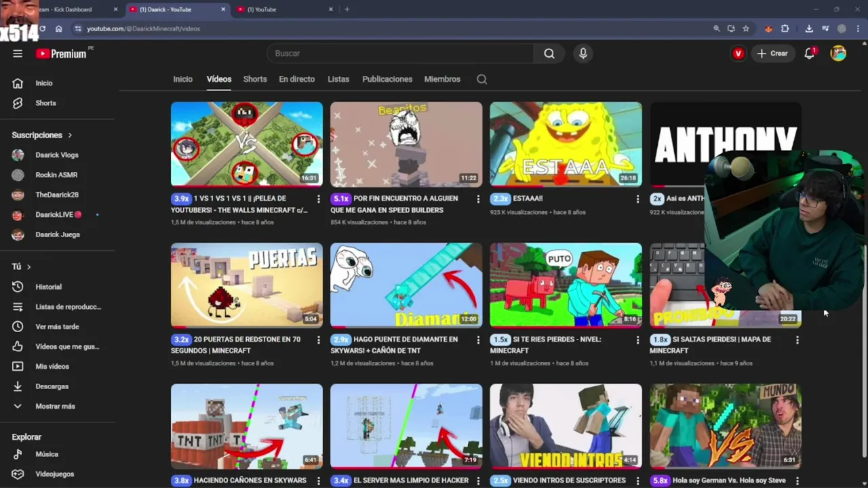868x488 pixels.
Task: Search within channel magnifier icon
Action: pos(481,79)
